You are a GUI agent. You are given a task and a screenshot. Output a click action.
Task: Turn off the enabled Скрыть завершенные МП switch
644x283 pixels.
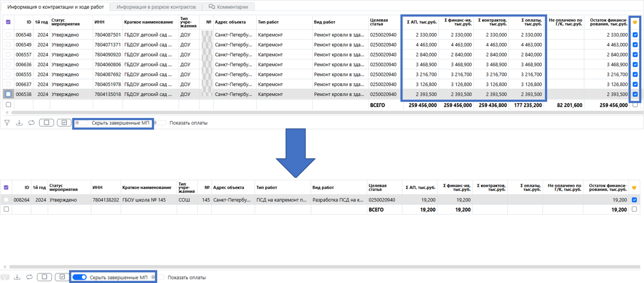tap(80, 277)
